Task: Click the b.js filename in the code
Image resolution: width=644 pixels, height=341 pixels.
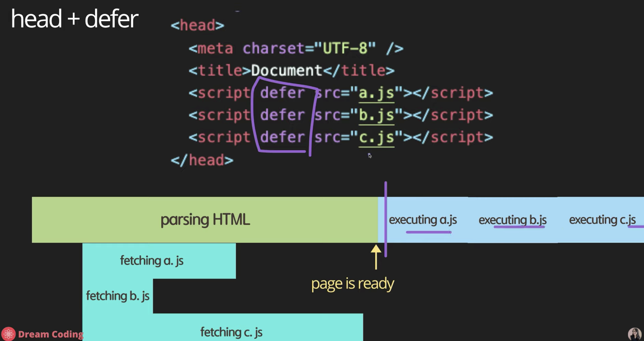Action: pos(376,115)
